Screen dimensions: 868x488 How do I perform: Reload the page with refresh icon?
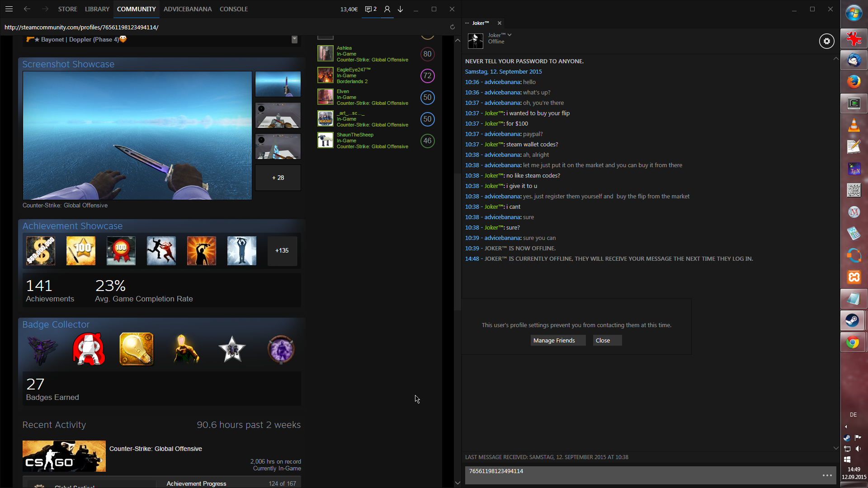click(452, 27)
